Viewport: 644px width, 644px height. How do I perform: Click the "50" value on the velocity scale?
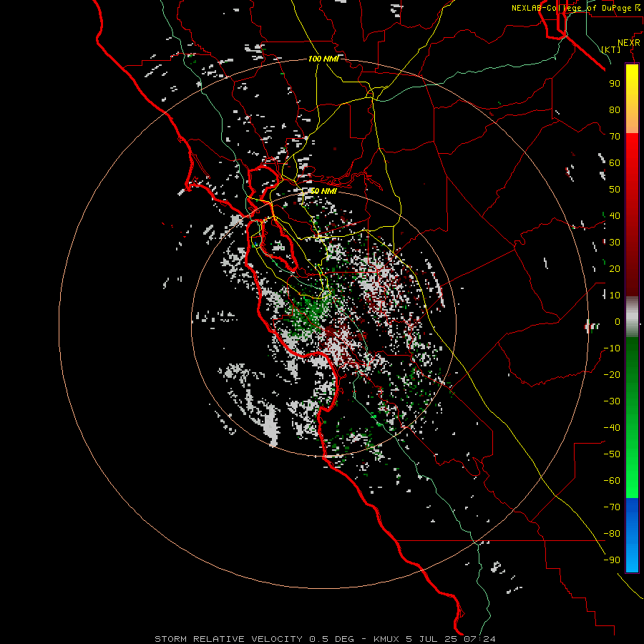615,190
